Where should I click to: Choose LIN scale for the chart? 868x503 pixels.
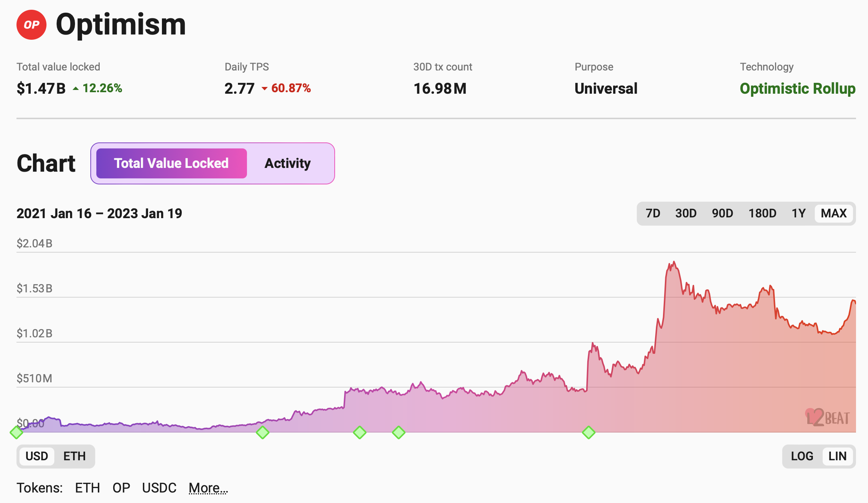click(838, 456)
